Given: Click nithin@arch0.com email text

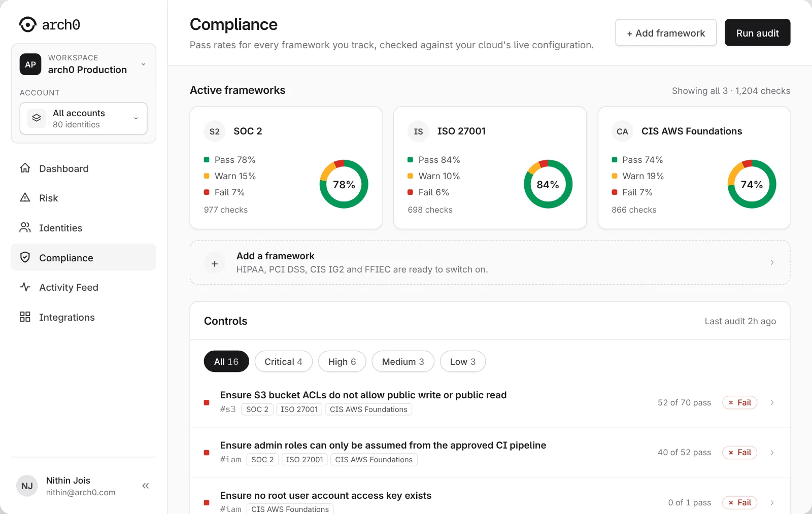Looking at the screenshot, I should (81, 492).
